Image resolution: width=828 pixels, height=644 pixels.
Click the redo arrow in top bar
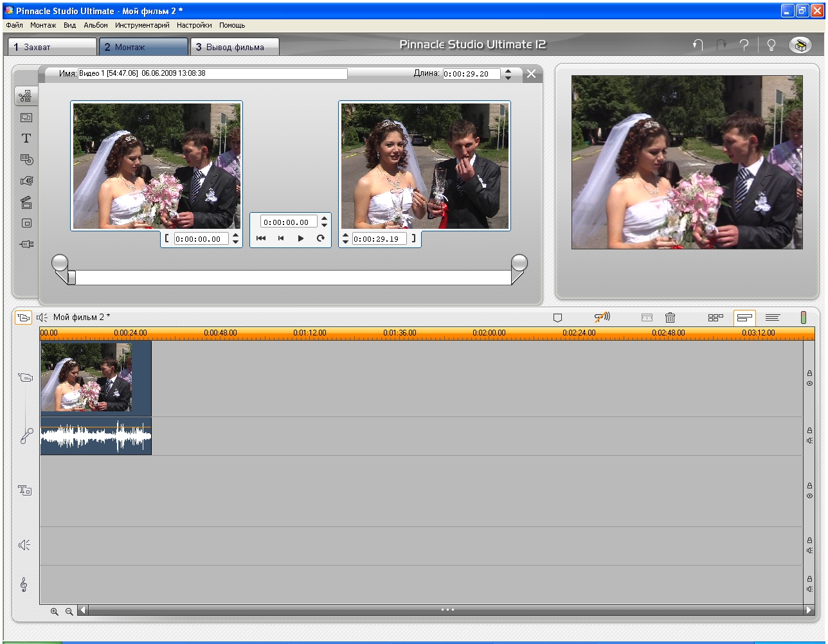(721, 45)
